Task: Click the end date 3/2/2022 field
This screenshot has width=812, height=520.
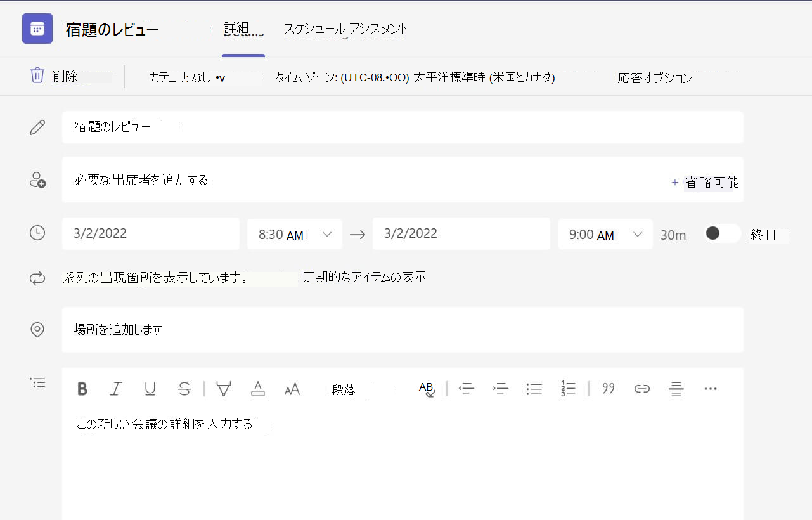Action: pos(461,233)
